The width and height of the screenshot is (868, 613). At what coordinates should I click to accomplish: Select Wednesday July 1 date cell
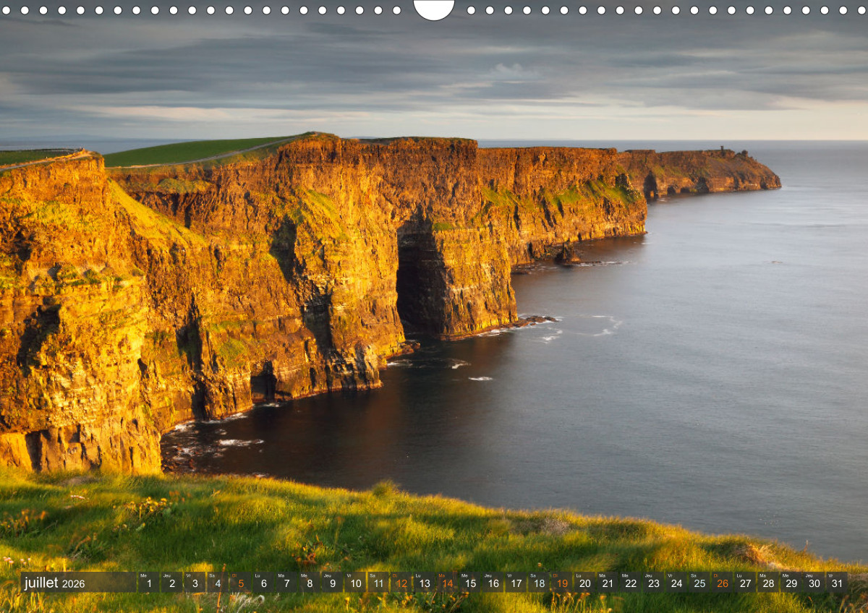pos(148,583)
